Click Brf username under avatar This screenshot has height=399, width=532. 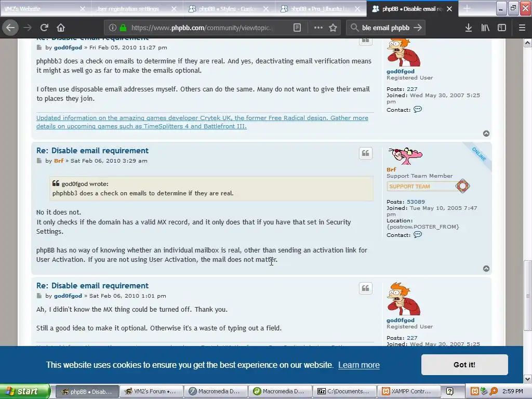391,169
